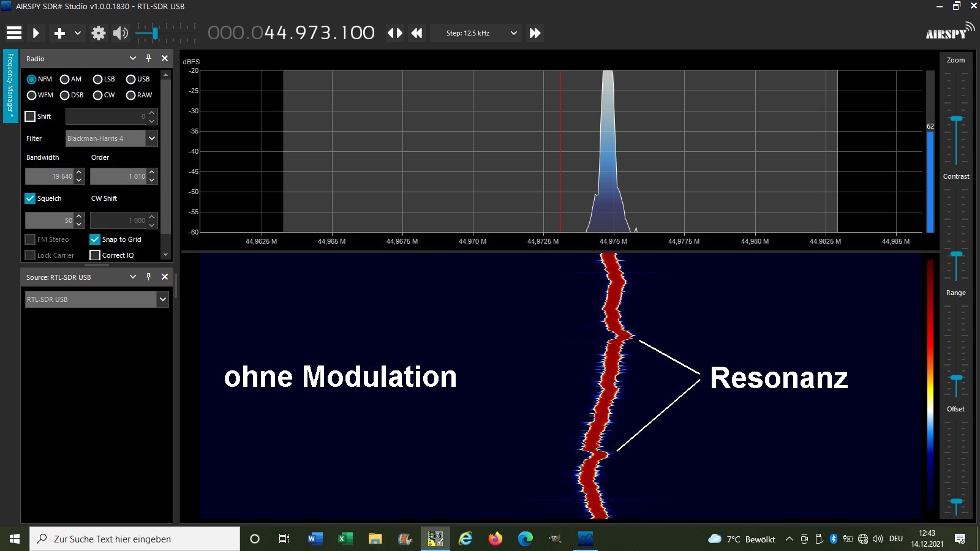Mute audio via the speaker icon
Screen dimensions: 980x551
(121, 33)
